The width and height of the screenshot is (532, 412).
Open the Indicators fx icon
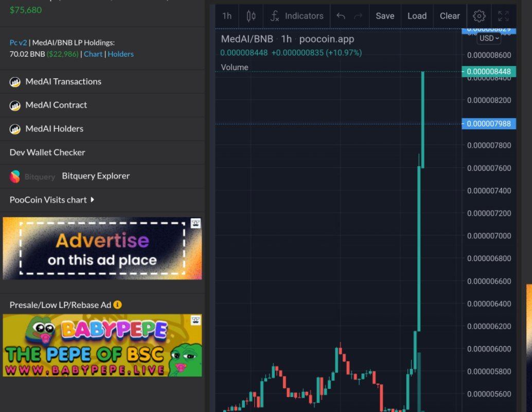pos(274,16)
